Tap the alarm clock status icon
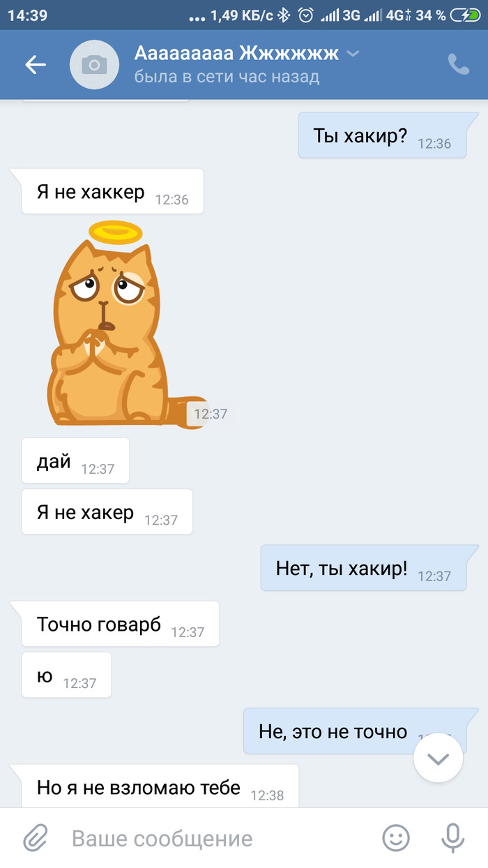This screenshot has width=488, height=868. [x=305, y=15]
